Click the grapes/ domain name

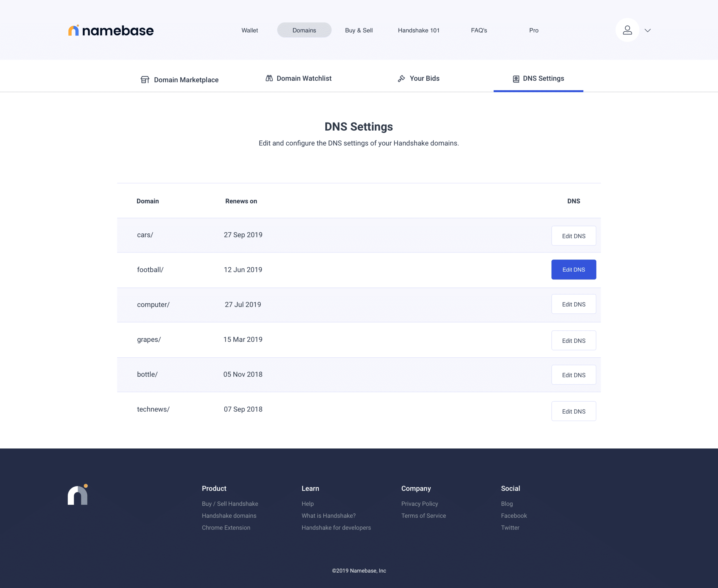149,339
